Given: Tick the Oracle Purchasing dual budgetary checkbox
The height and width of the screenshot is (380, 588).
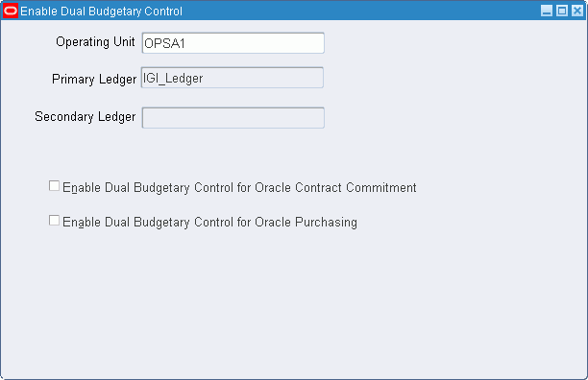Looking at the screenshot, I should click(54, 220).
